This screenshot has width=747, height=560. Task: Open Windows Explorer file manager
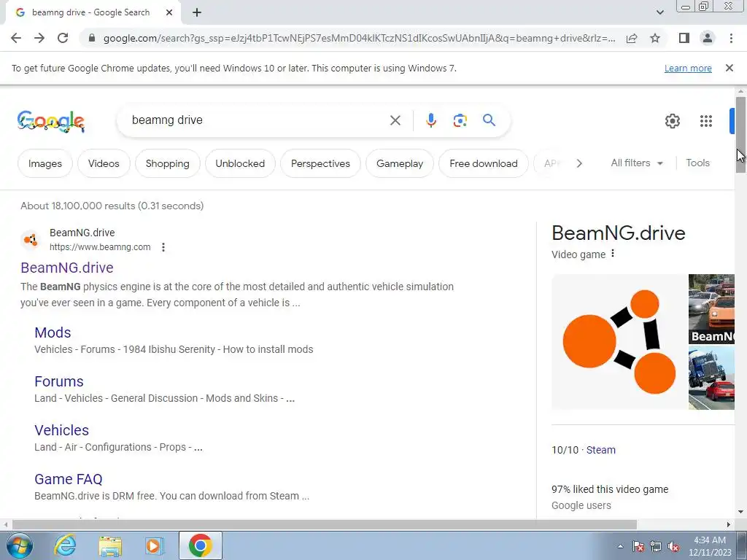coord(110,545)
